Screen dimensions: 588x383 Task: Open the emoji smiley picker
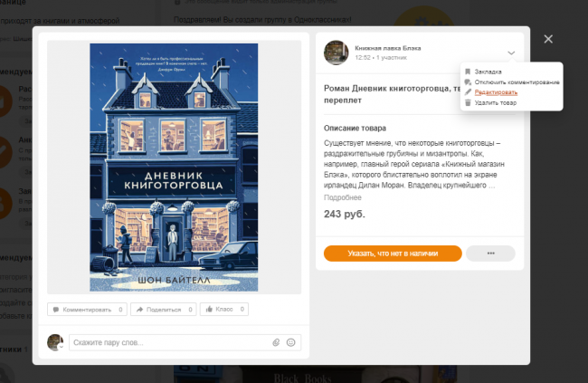pyautogui.click(x=290, y=342)
